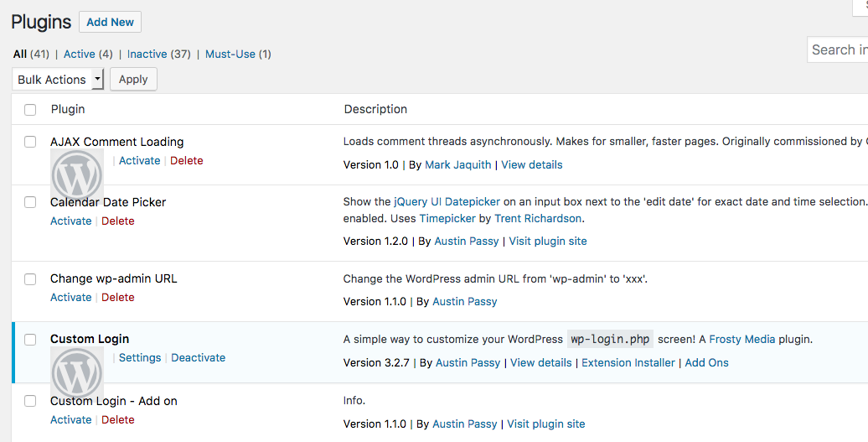Delete Change wp-admin URL plugin
The image size is (868, 442).
click(x=118, y=298)
